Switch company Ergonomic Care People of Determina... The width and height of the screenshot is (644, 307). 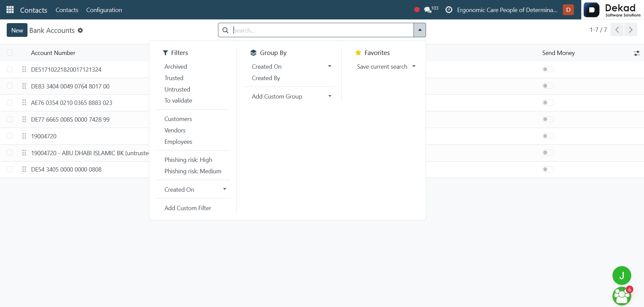pos(507,10)
